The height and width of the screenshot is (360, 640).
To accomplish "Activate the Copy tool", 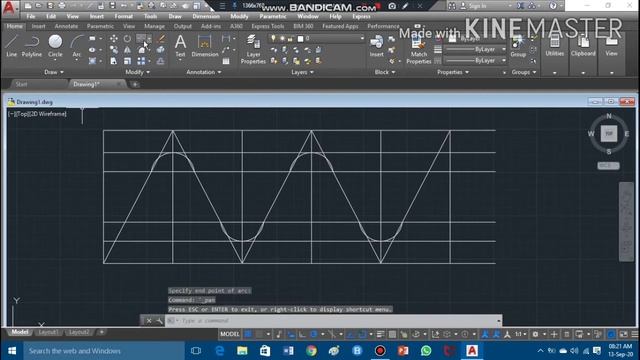I will (x=113, y=50).
